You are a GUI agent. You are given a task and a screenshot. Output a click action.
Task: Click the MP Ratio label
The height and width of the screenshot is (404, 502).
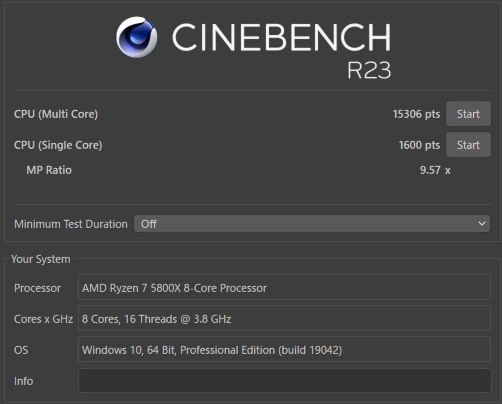[x=49, y=170]
